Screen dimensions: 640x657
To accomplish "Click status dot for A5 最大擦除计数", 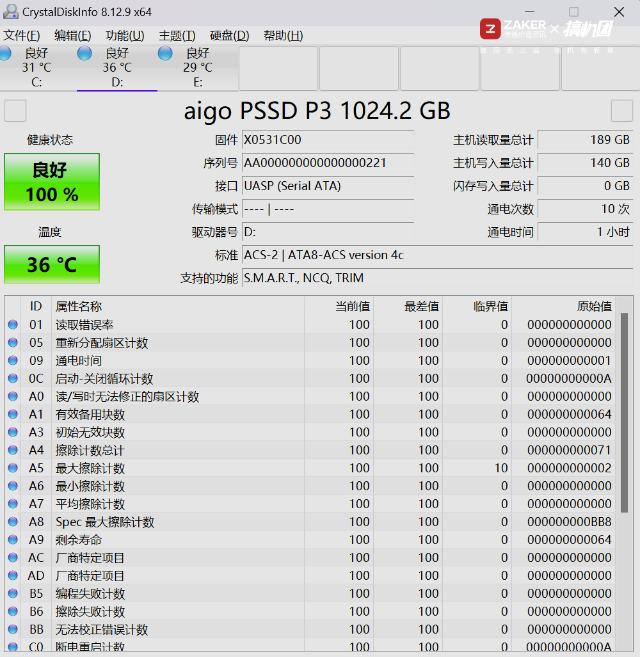I will [x=13, y=468].
